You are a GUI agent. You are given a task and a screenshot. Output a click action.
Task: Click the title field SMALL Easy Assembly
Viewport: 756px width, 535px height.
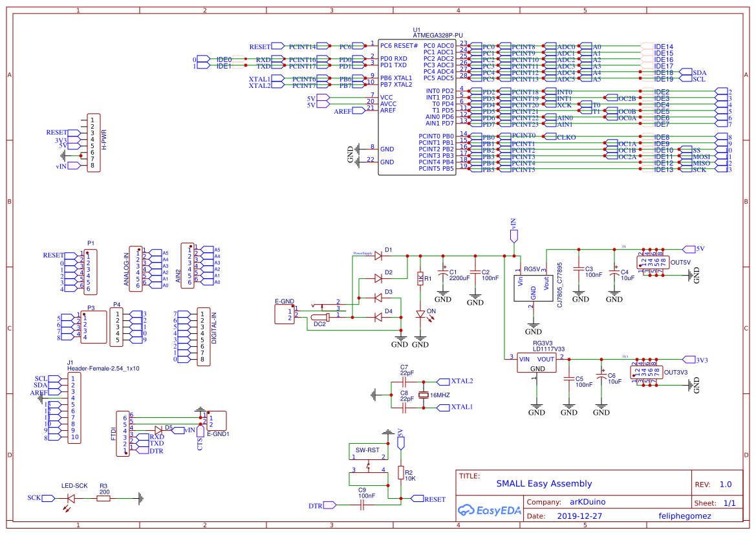click(x=544, y=483)
